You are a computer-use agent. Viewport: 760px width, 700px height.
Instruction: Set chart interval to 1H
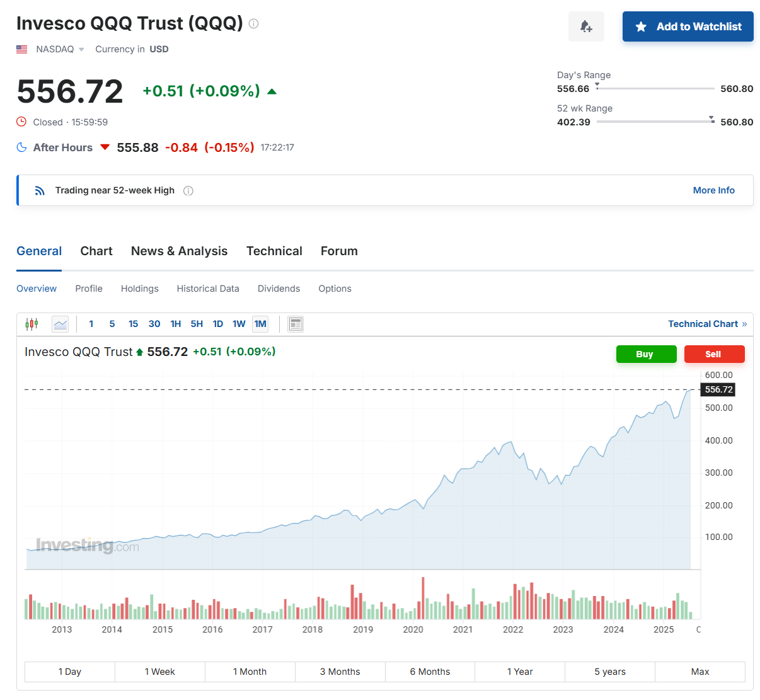click(176, 324)
